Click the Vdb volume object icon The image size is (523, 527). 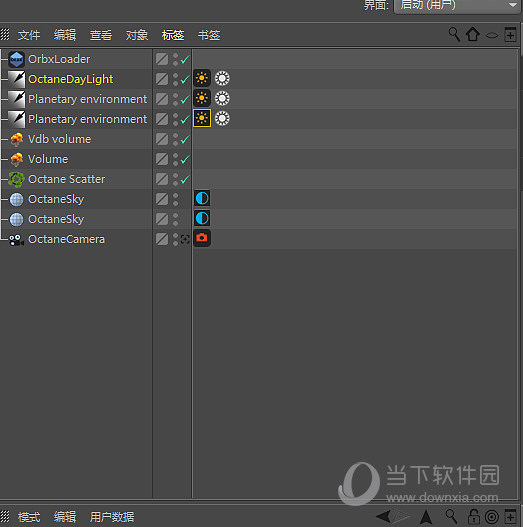[16, 139]
